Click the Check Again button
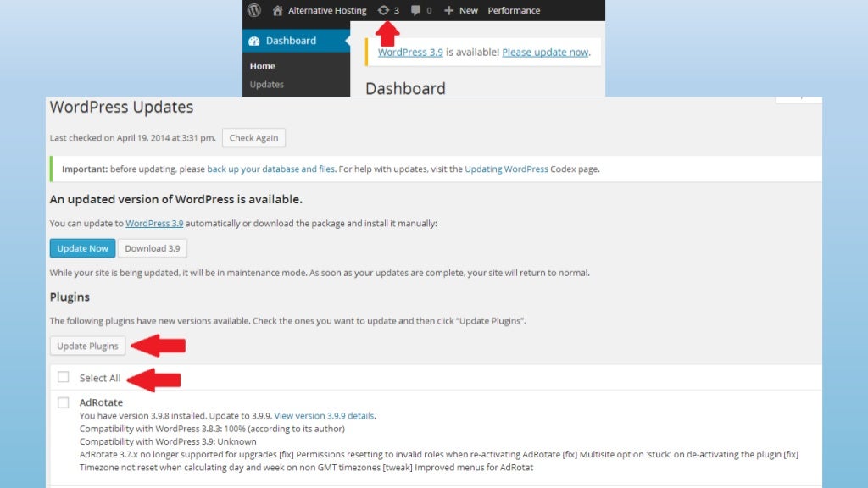This screenshot has width=868, height=488. coord(253,138)
